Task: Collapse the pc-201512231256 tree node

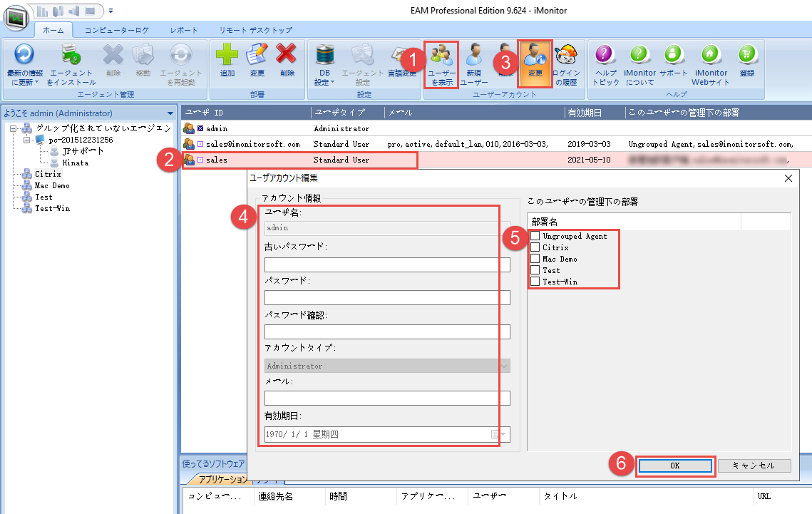Action: (x=26, y=140)
